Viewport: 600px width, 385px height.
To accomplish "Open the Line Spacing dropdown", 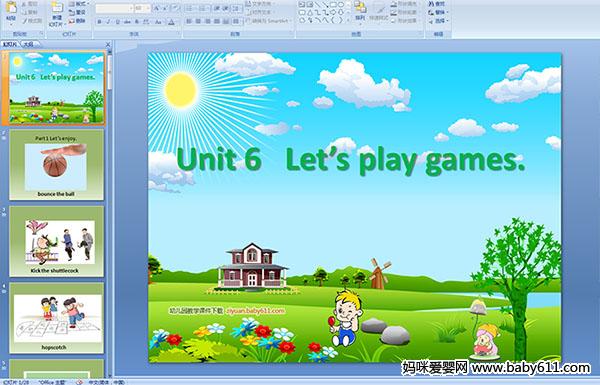I will [x=237, y=8].
